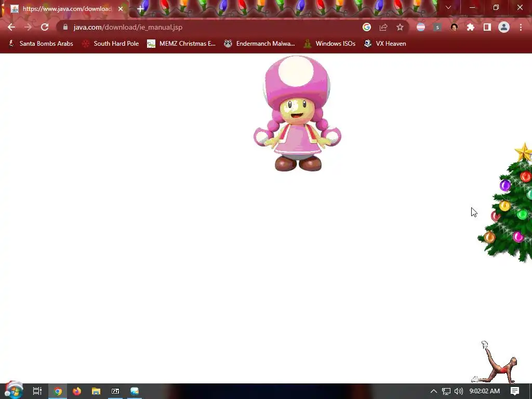Click the avatar face extension icon
Viewport: 532px width, 399px height.
(x=454, y=27)
